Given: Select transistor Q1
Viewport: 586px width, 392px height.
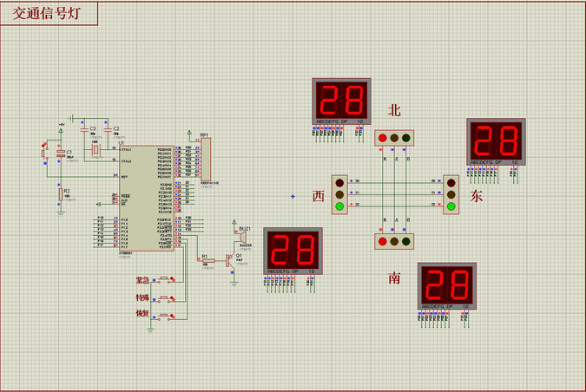Looking at the screenshot, I should pyautogui.click(x=229, y=260).
